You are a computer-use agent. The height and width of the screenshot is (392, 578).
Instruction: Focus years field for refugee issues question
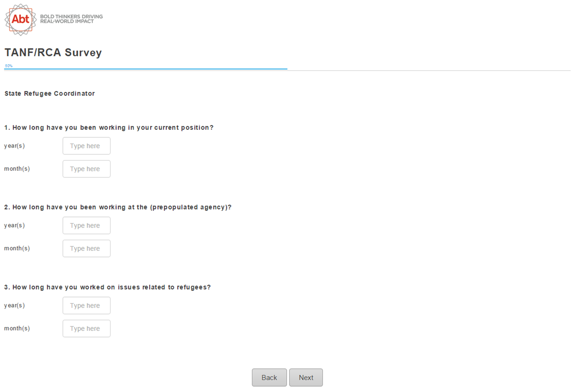click(86, 305)
